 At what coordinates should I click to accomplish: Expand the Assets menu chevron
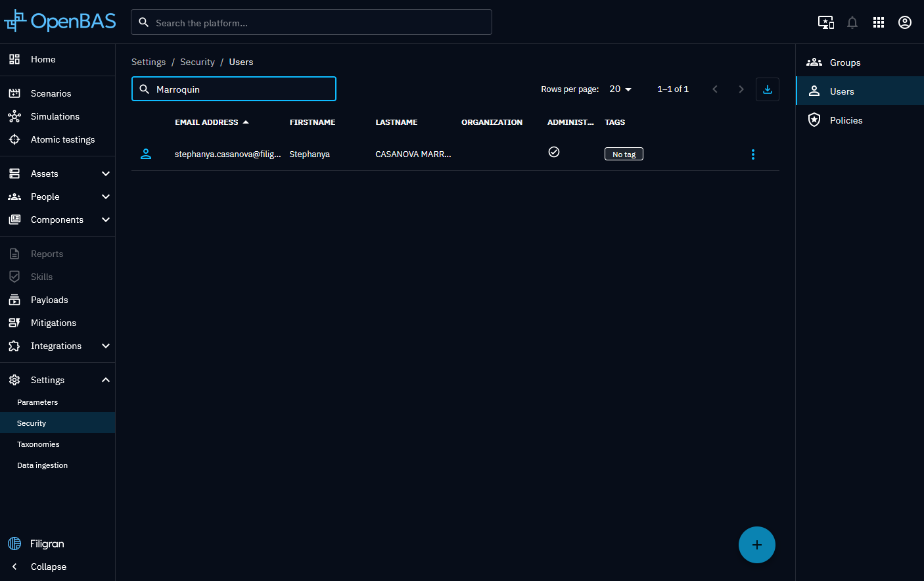tap(106, 174)
